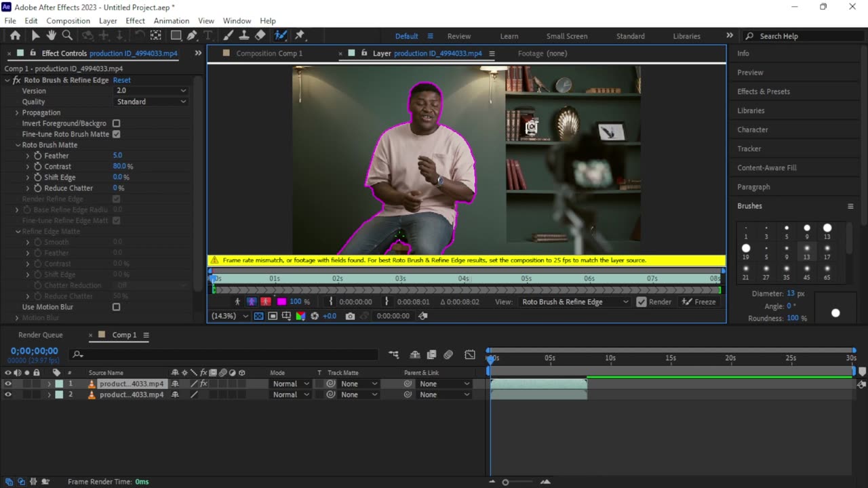Uncheck the Render checkbox
Viewport: 868px width, 488px height.
tap(642, 302)
